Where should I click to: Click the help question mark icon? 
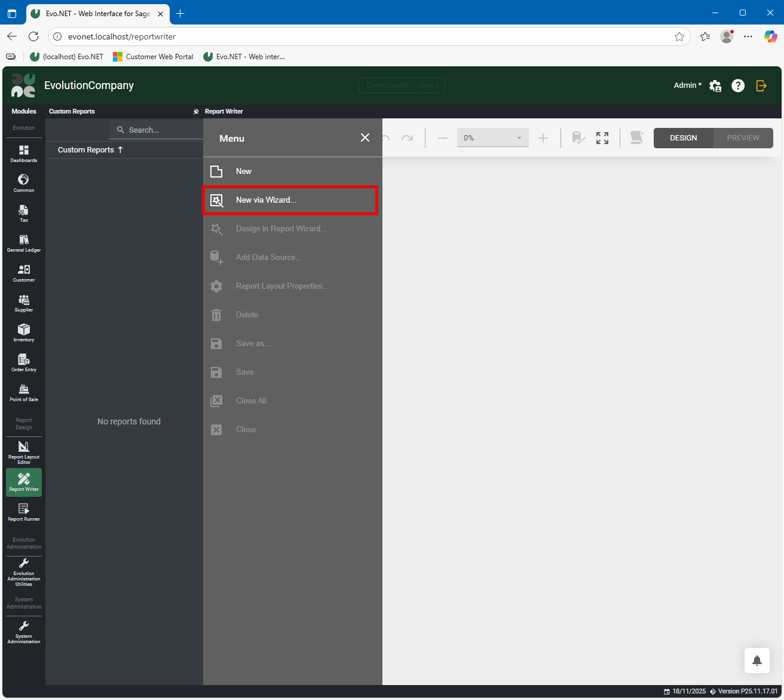[738, 85]
